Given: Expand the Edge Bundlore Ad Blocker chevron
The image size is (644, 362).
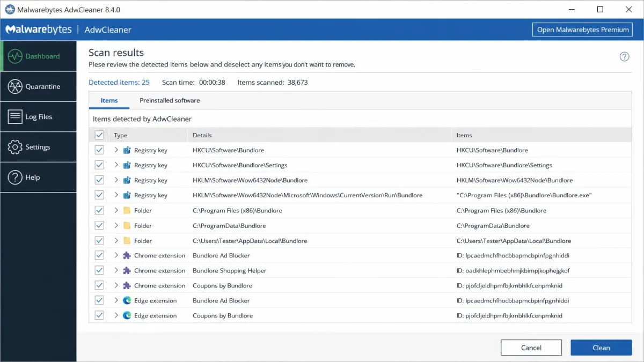Looking at the screenshot, I should pyautogui.click(x=116, y=300).
